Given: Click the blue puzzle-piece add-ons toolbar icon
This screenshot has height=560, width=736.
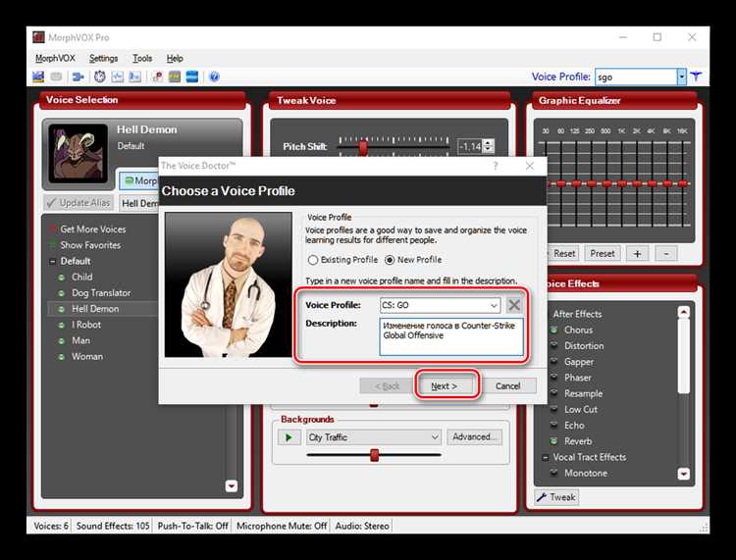Looking at the screenshot, I should (x=79, y=76).
